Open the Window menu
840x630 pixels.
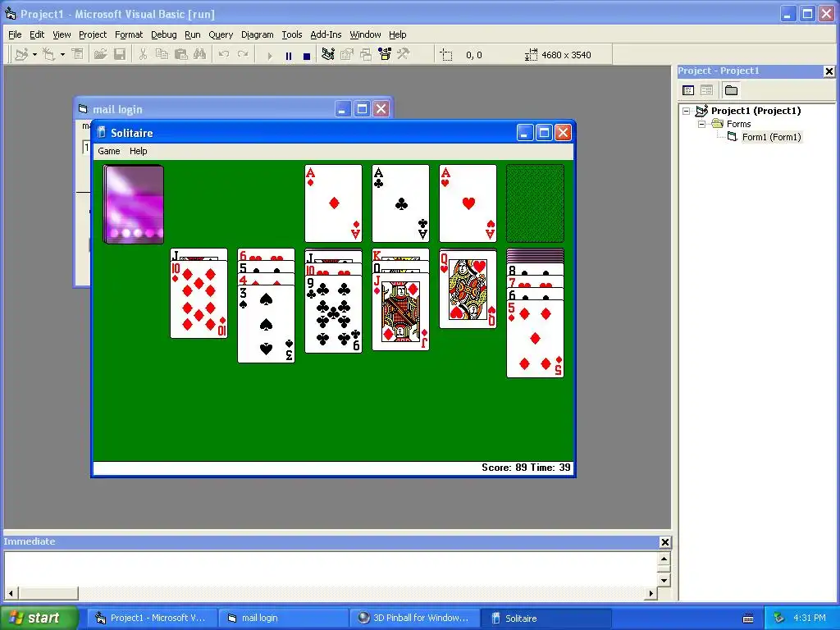pos(365,34)
